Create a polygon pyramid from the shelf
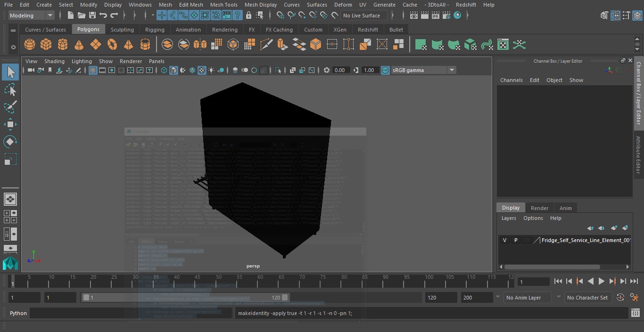This screenshot has width=644, height=332. pos(129,45)
